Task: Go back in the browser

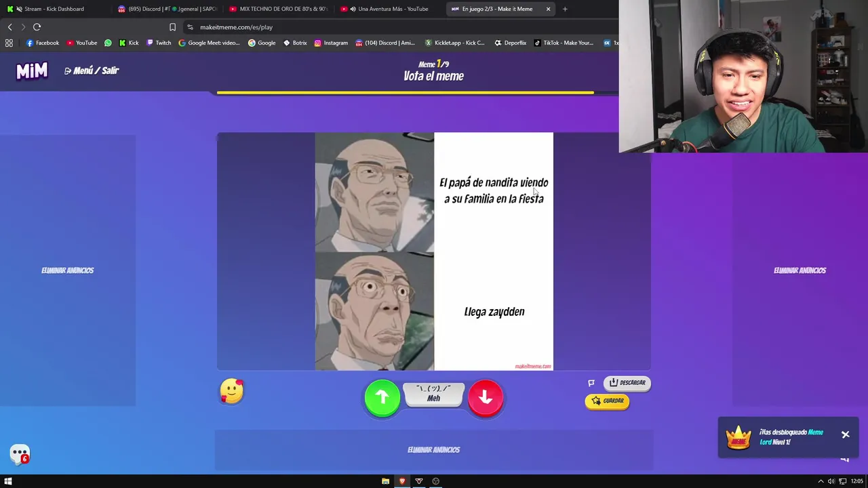Action: [9, 27]
